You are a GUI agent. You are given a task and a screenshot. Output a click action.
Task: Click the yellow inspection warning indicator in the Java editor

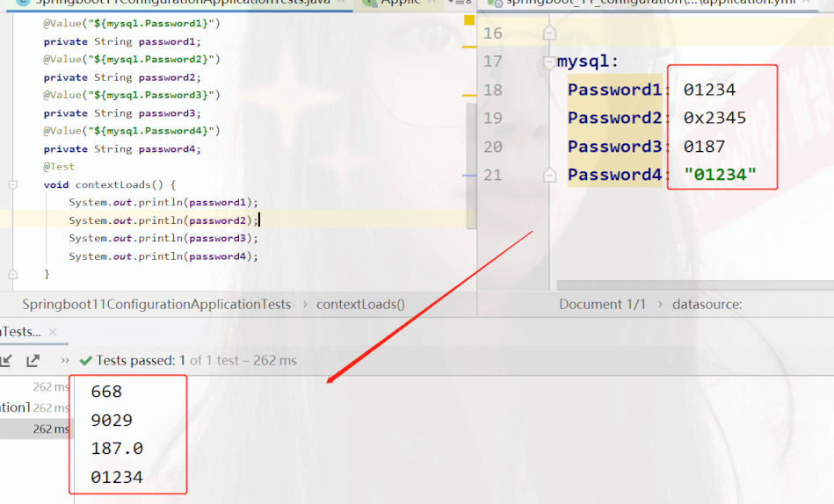pyautogui.click(x=469, y=20)
